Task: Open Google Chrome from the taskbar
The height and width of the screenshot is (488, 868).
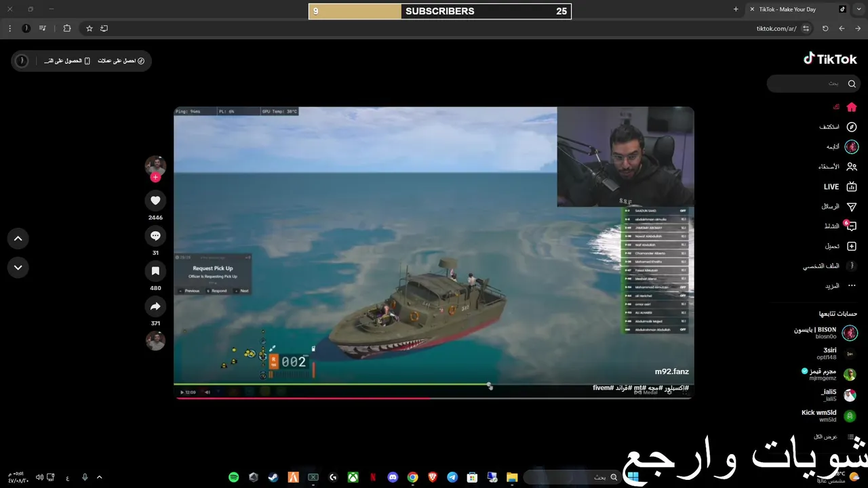Action: [x=412, y=477]
